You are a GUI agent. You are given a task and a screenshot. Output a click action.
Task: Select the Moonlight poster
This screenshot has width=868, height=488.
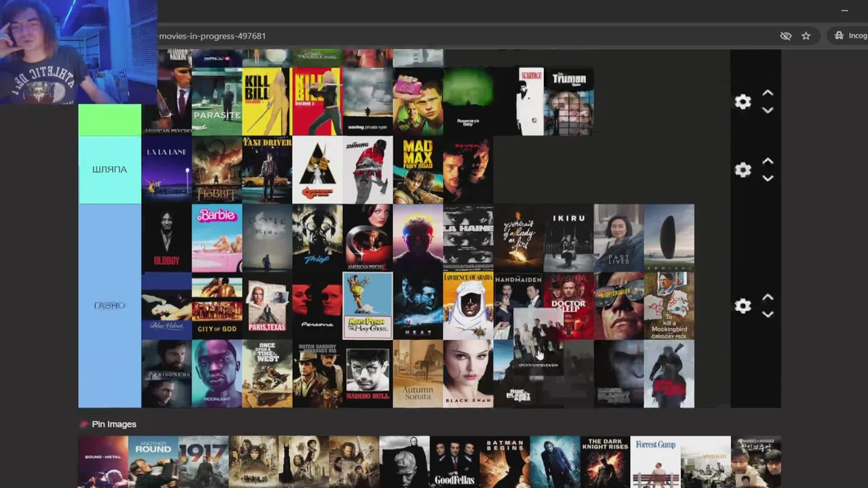tap(217, 373)
